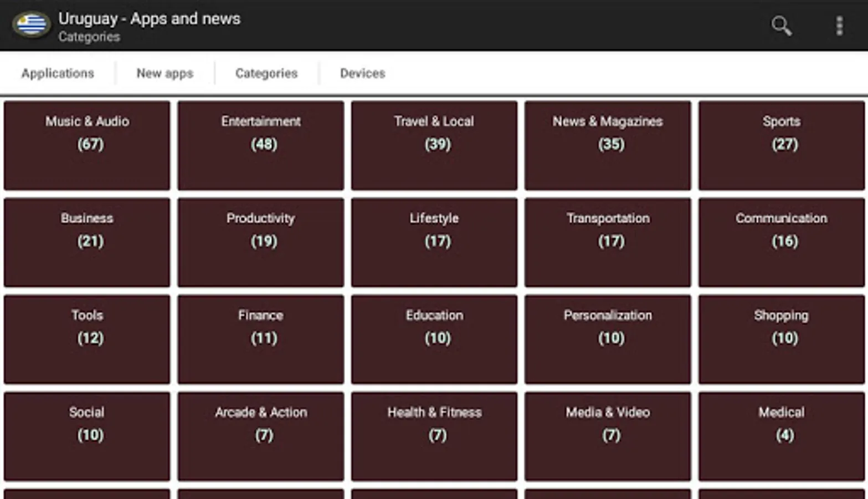Select the Lifestyle category tile
Screen dimensions: 868x499
[x=434, y=242]
